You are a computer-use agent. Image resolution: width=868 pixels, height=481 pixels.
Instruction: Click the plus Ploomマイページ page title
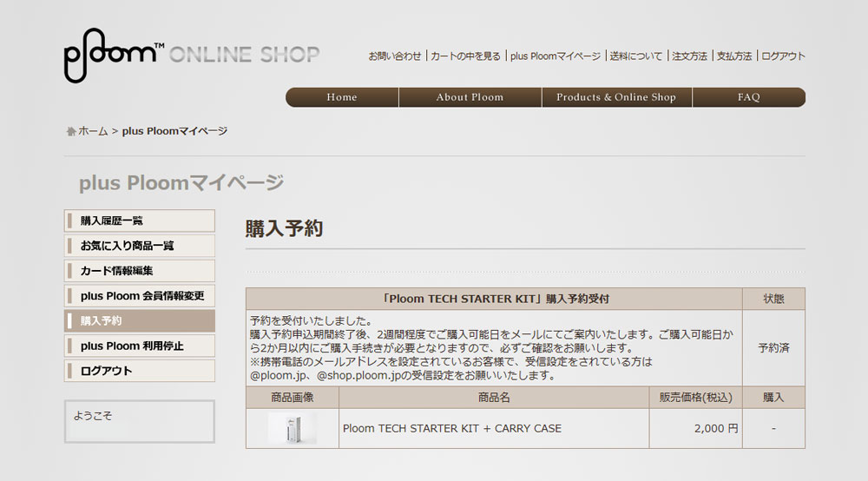(x=181, y=182)
